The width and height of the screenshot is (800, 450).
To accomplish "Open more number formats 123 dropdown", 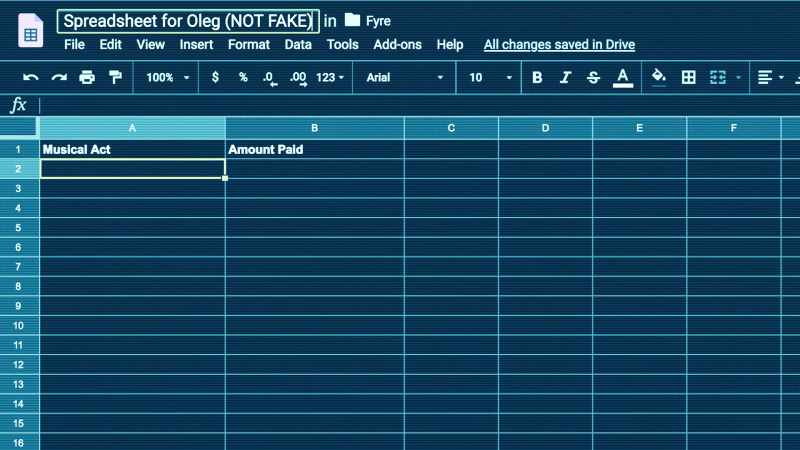I will point(330,78).
